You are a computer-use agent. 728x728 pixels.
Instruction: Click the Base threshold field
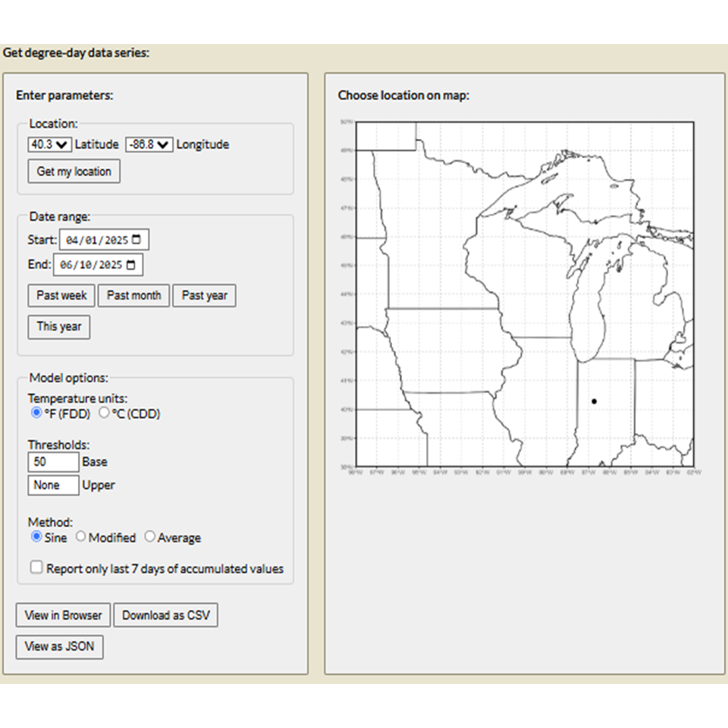(53, 462)
